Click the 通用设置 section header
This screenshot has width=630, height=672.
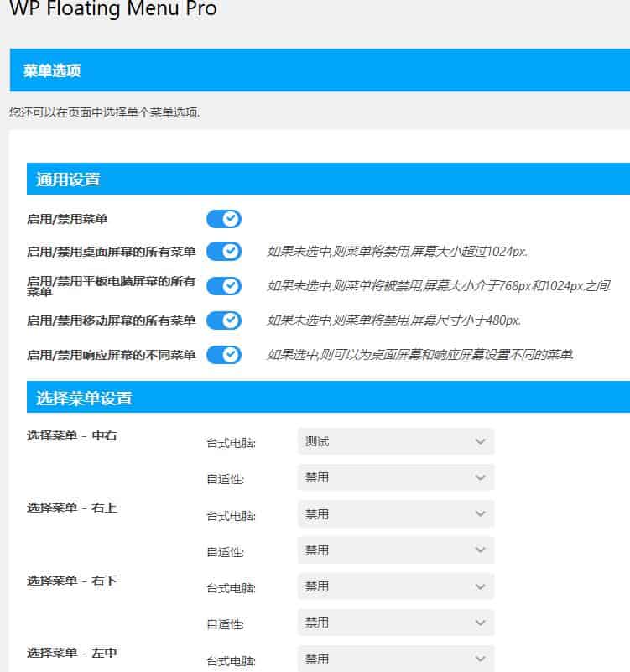[328, 179]
